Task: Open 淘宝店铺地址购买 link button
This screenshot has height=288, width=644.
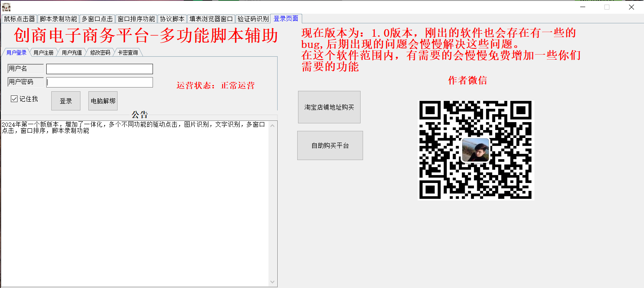Action: pos(329,107)
